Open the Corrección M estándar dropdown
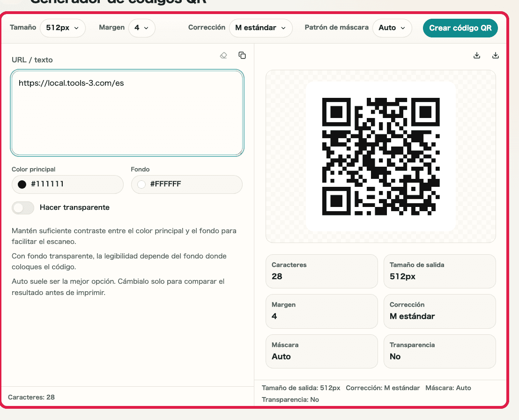 point(260,28)
